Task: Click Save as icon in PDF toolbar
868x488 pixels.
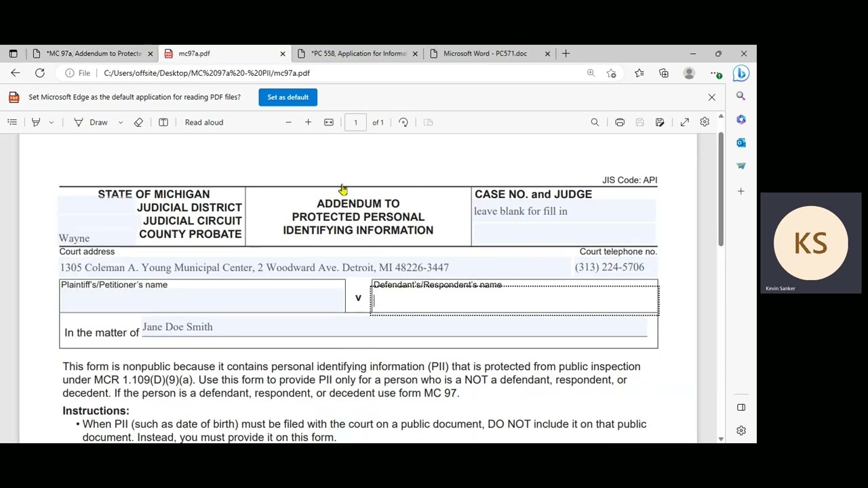Action: point(660,123)
